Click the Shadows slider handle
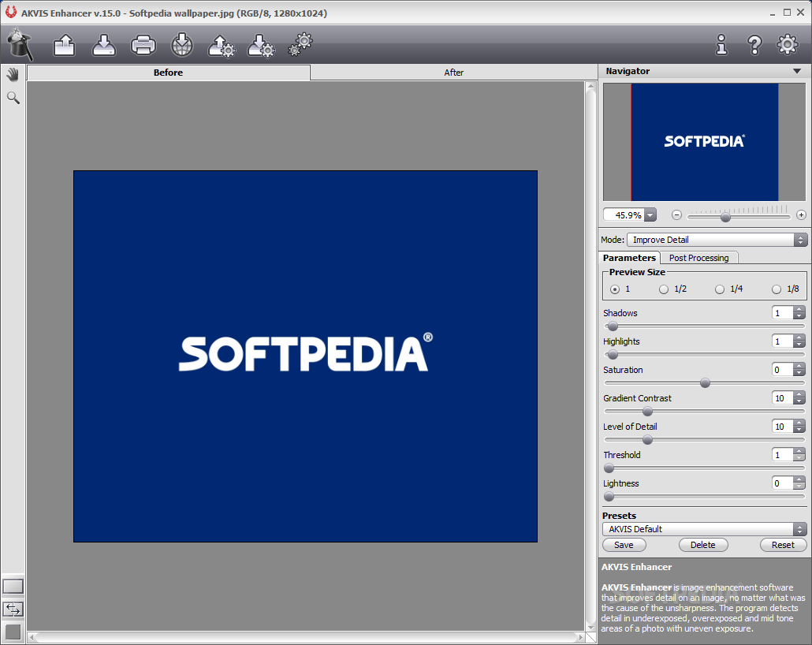 click(613, 326)
